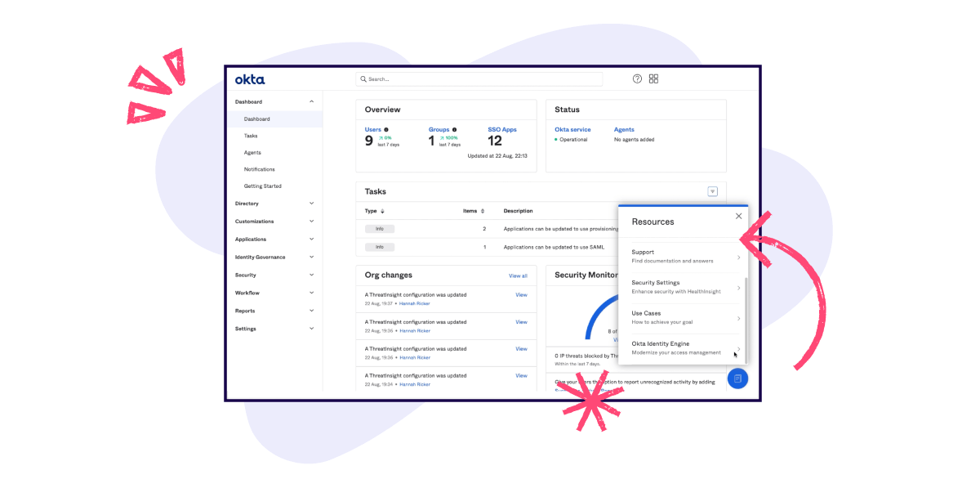Click the Groups link in Overview
The image size is (980, 497).
click(x=439, y=129)
